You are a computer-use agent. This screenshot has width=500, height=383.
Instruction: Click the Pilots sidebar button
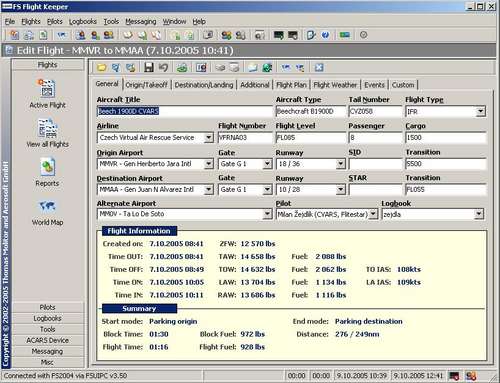tap(48, 307)
